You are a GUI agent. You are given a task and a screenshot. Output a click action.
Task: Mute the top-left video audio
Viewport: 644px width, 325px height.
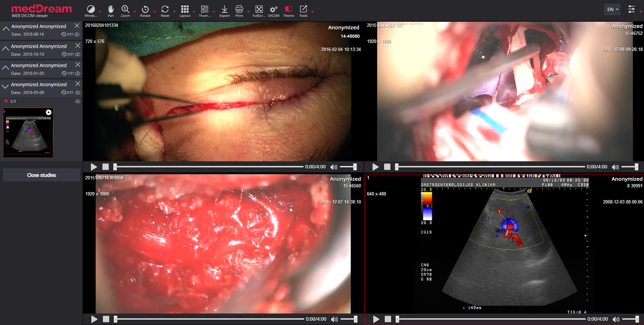[334, 167]
